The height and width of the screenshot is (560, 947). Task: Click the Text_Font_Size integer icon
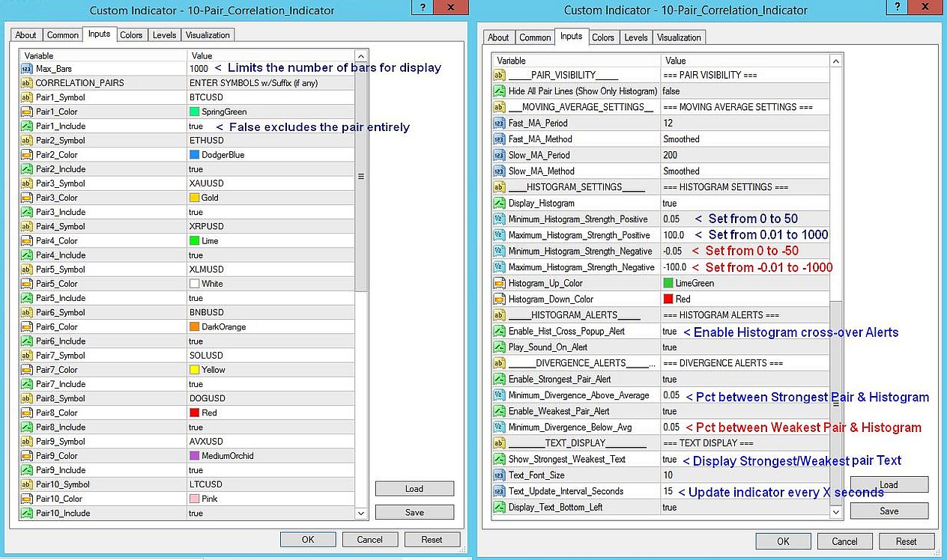pyautogui.click(x=500, y=475)
